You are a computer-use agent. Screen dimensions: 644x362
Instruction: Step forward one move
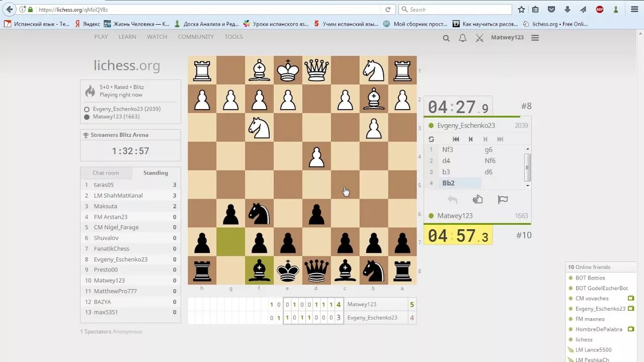tap(485, 139)
